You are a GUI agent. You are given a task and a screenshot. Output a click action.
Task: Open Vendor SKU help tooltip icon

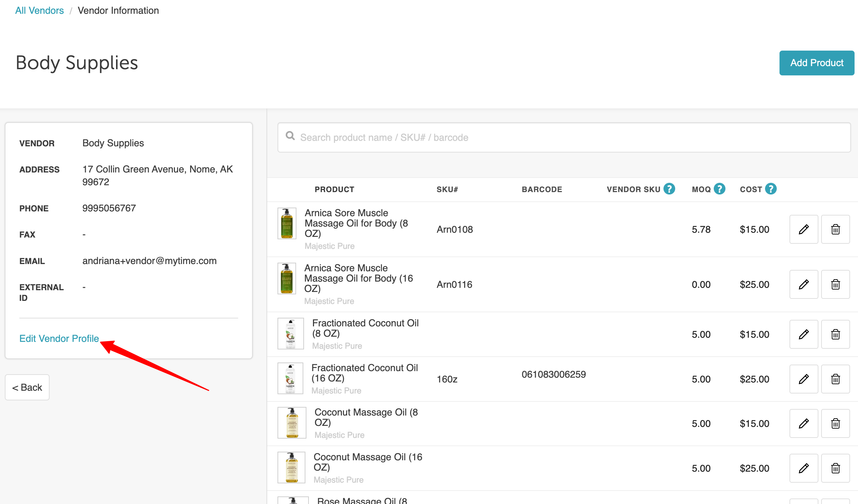tap(669, 189)
